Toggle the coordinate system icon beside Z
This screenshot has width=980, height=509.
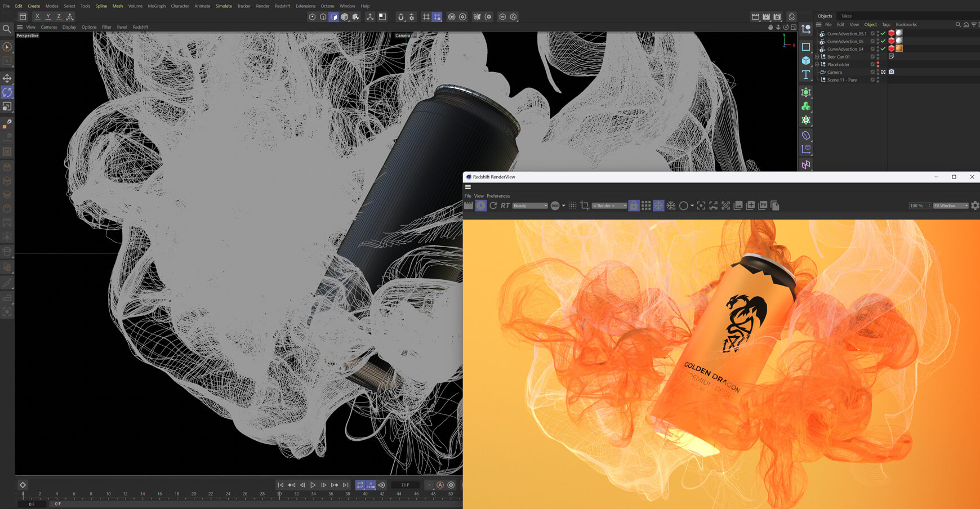[x=70, y=17]
